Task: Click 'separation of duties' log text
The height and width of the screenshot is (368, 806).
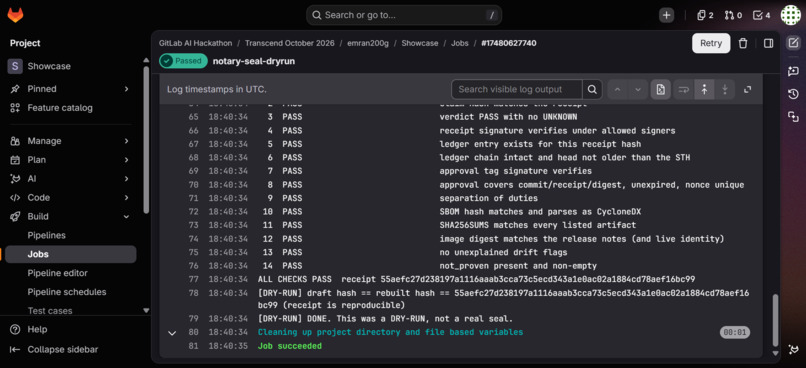Action: coord(488,198)
